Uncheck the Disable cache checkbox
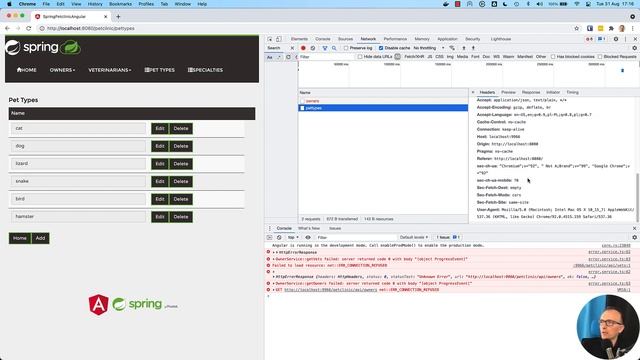Viewport: 640px width, 360px height. point(381,48)
